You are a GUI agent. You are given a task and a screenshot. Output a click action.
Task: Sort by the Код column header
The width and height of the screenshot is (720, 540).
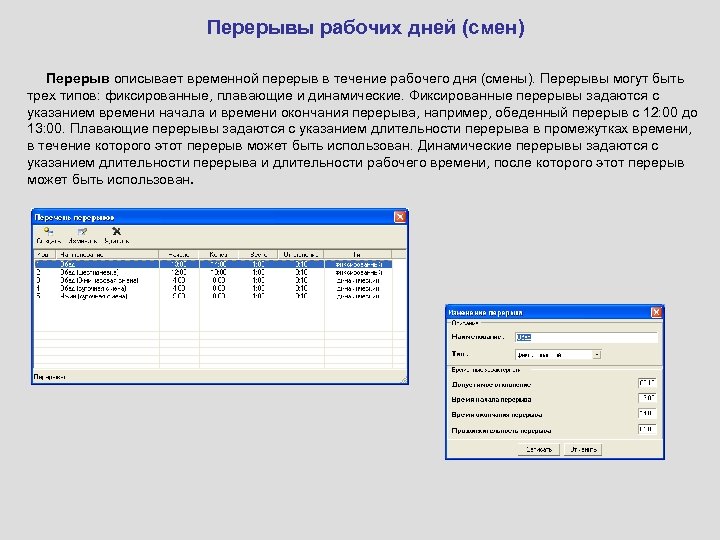[x=45, y=254]
